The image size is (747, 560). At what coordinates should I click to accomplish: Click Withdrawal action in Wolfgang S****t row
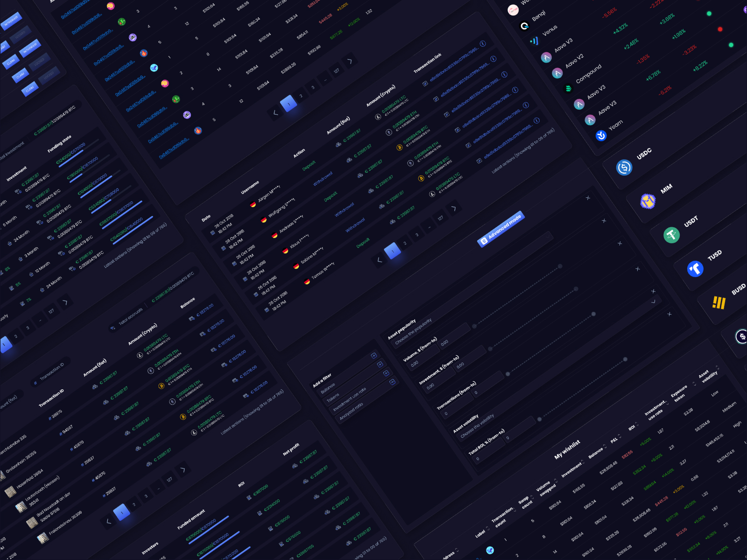[x=323, y=179]
